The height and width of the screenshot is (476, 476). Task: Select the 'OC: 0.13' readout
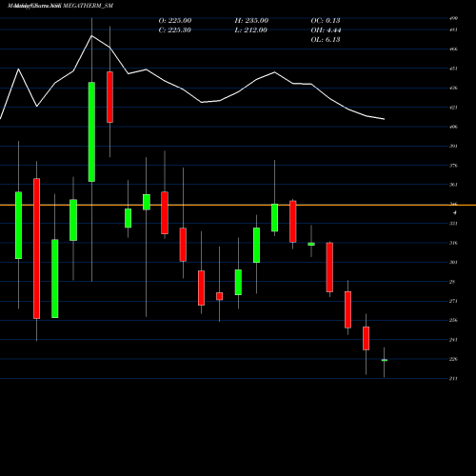click(326, 21)
